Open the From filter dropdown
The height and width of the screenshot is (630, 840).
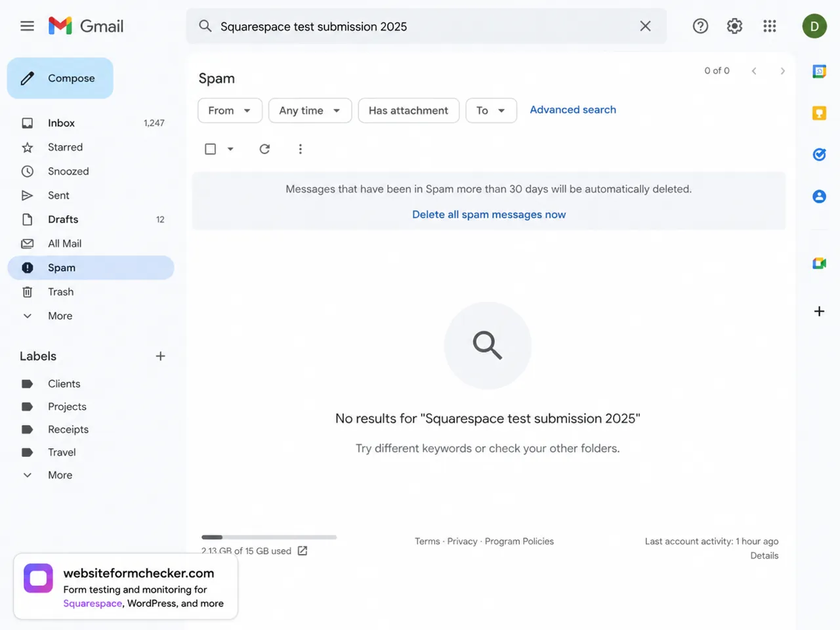pos(230,110)
